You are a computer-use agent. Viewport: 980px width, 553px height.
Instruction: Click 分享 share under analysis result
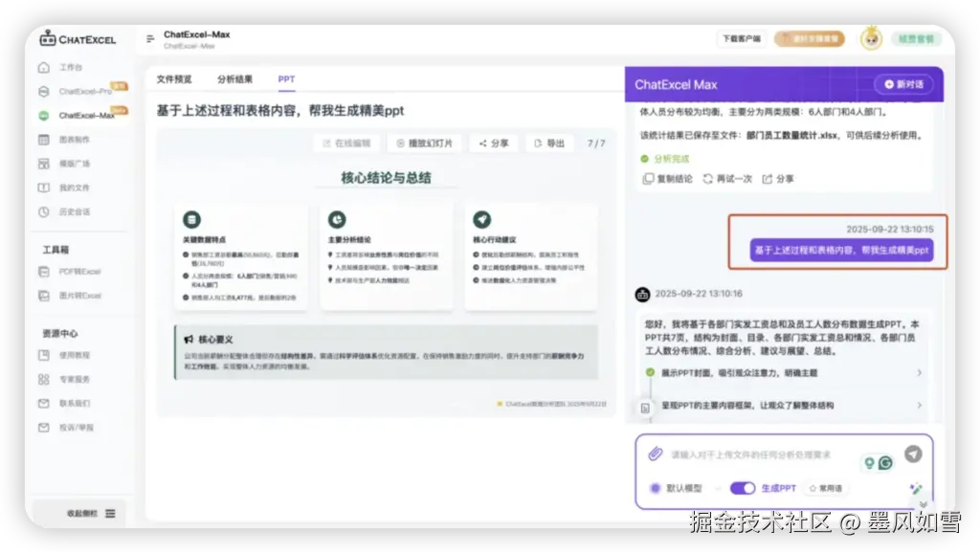coord(778,179)
